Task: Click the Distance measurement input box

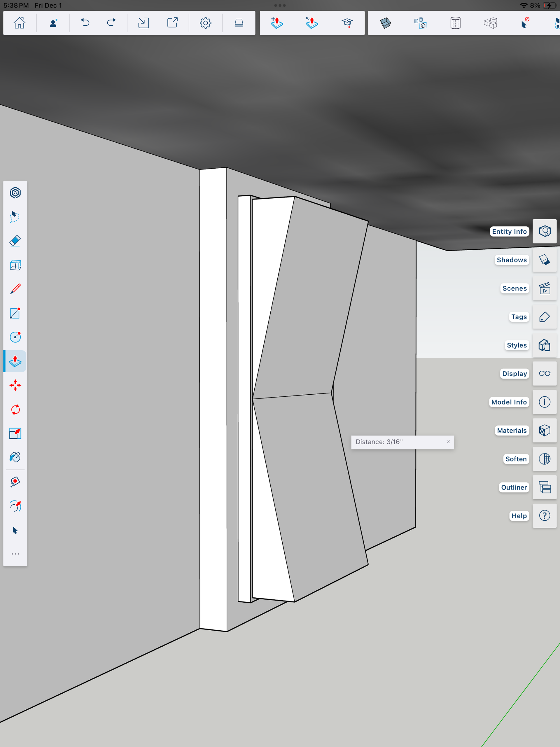Action: tap(398, 442)
